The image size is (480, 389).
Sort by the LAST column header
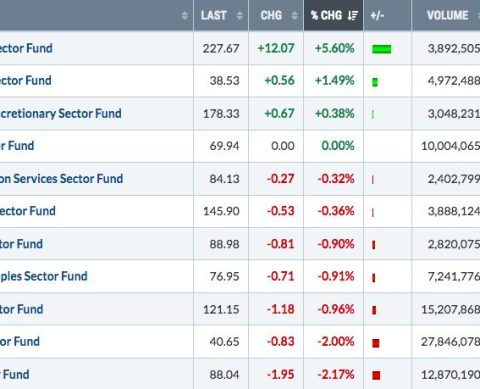214,15
